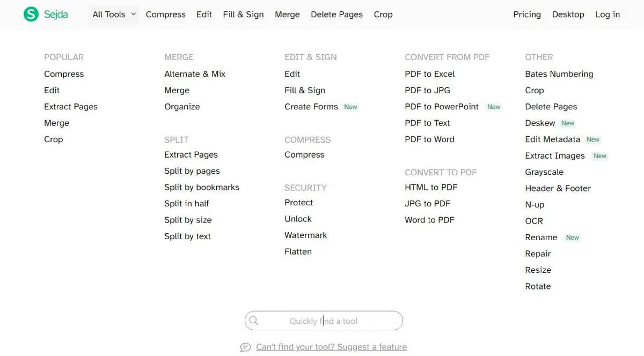644x356 pixels.
Task: Choose Create Forms under Edit & Sign
Action: [311, 107]
